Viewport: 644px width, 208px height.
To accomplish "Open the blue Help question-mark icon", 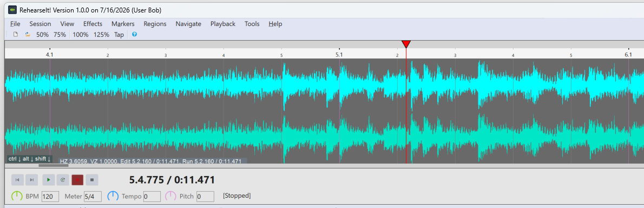I will tap(134, 35).
